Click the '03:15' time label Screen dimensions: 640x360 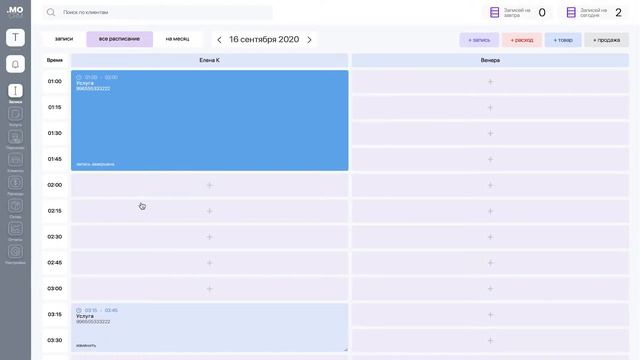(55, 315)
